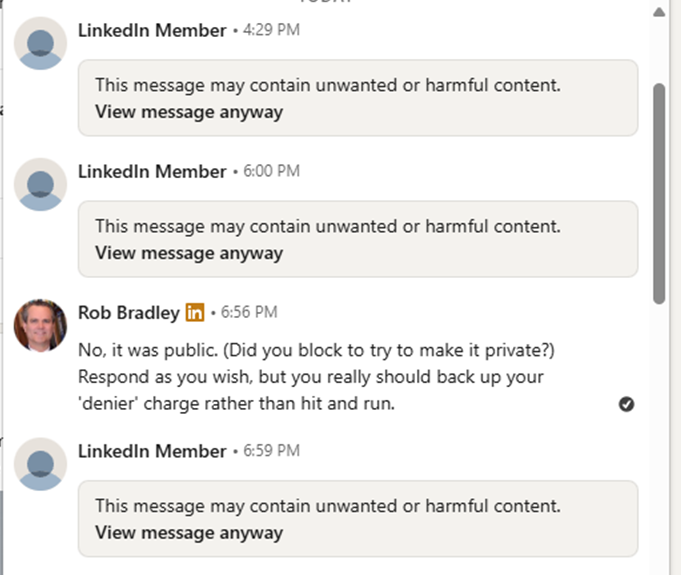The image size is (681, 575).
Task: Click the scrollbar up arrow
Action: (x=659, y=12)
